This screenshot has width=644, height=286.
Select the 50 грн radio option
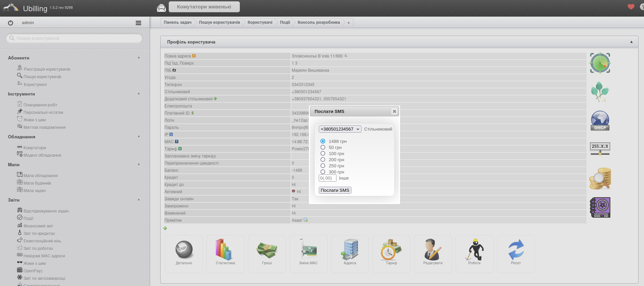[x=323, y=147]
